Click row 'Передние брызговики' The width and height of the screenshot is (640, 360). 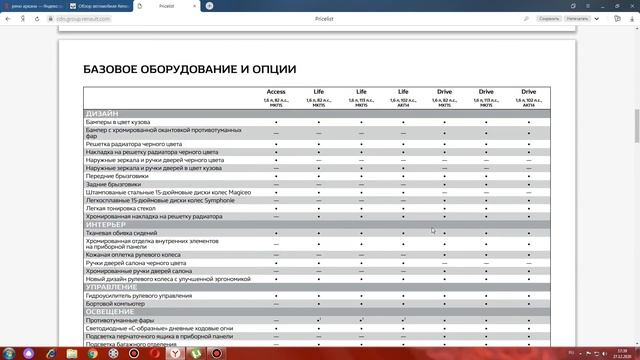317,176
